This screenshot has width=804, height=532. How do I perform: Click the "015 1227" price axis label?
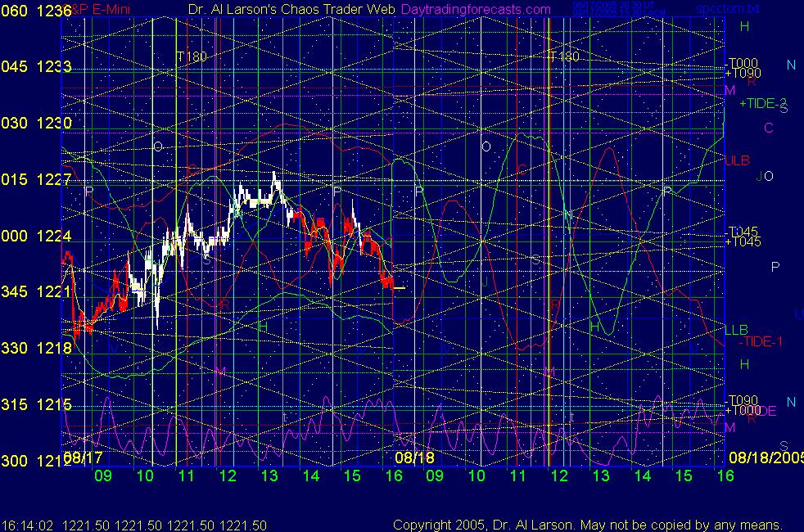pyautogui.click(x=36, y=179)
